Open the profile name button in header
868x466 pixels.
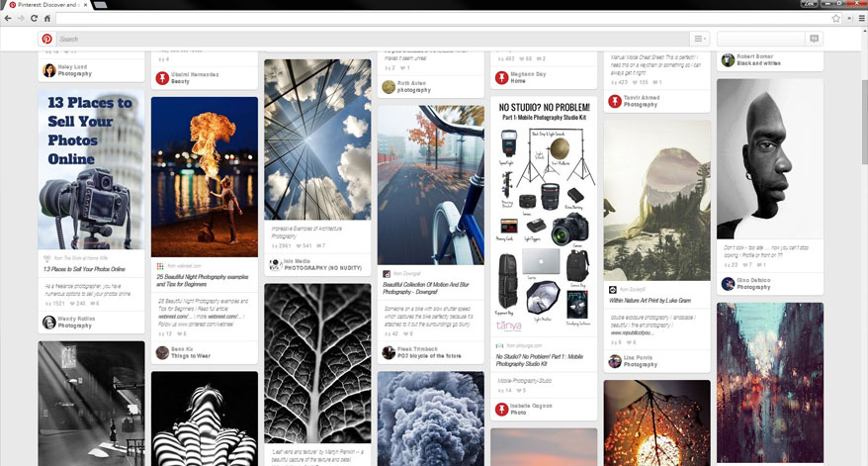coord(760,39)
